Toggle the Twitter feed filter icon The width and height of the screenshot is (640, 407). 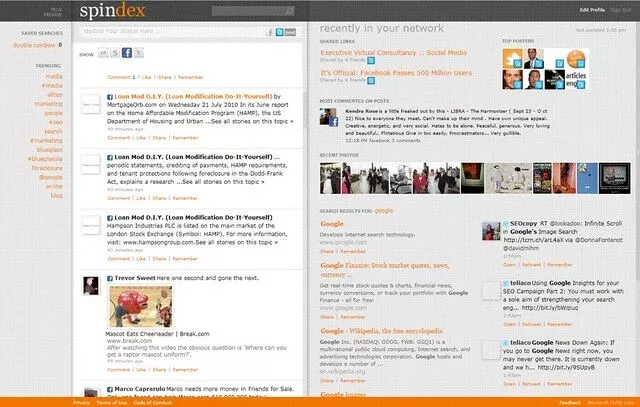coord(139,53)
